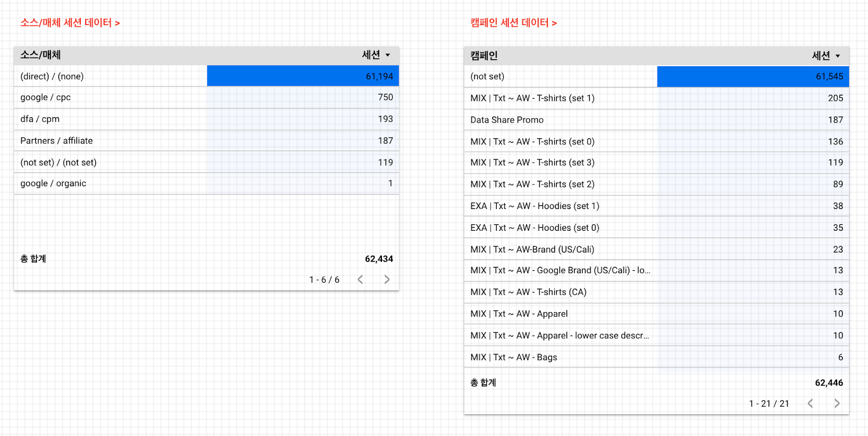Click the 61,194 sessions bar
868x436 pixels.
click(303, 76)
